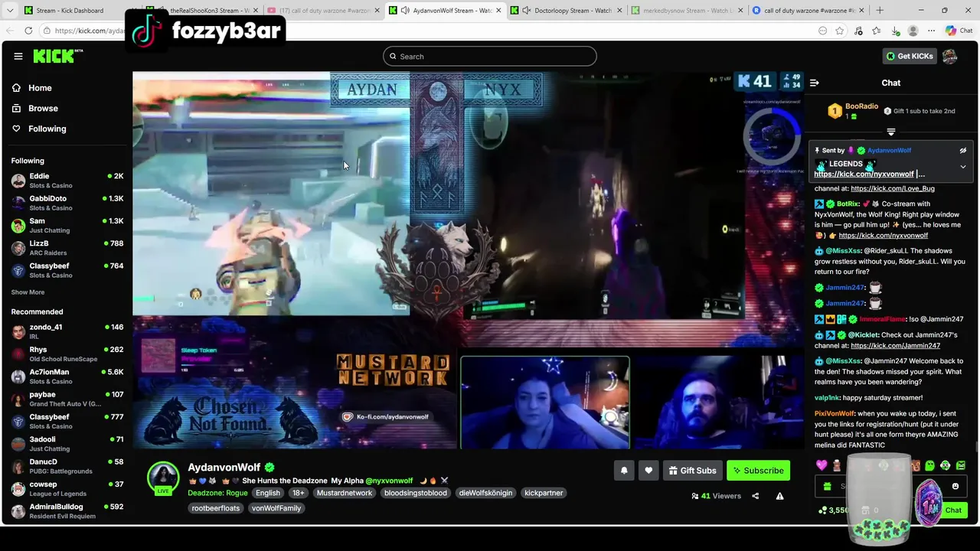This screenshot has height=551, width=980.
Task: Open pinned kick.com/nyxvonwolf link
Action: pyautogui.click(x=864, y=174)
